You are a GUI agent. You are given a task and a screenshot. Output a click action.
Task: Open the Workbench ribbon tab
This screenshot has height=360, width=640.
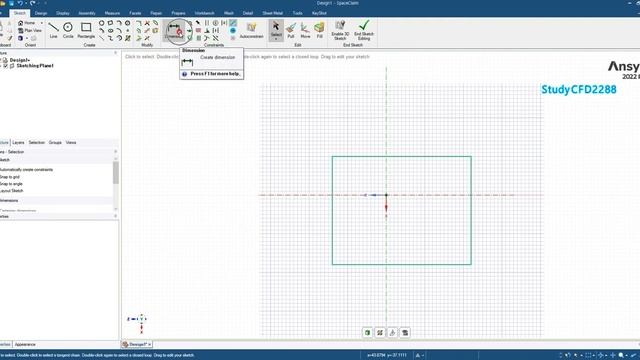204,13
